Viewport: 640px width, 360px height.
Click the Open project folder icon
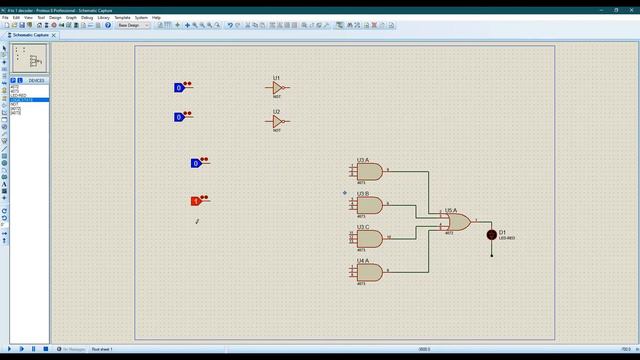tap(14, 25)
